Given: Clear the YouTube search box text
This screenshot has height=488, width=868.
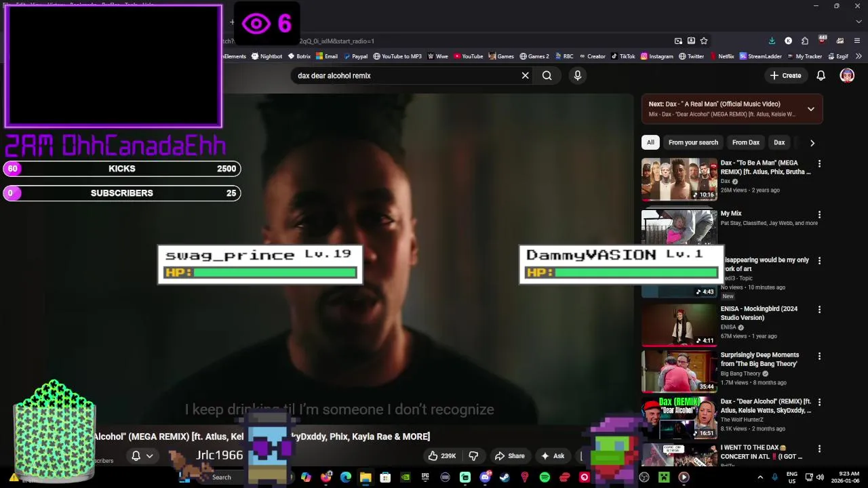Looking at the screenshot, I should pos(525,76).
